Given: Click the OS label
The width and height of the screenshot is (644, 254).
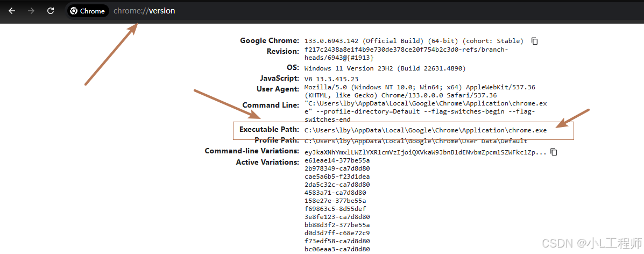Looking at the screenshot, I should point(293,67).
